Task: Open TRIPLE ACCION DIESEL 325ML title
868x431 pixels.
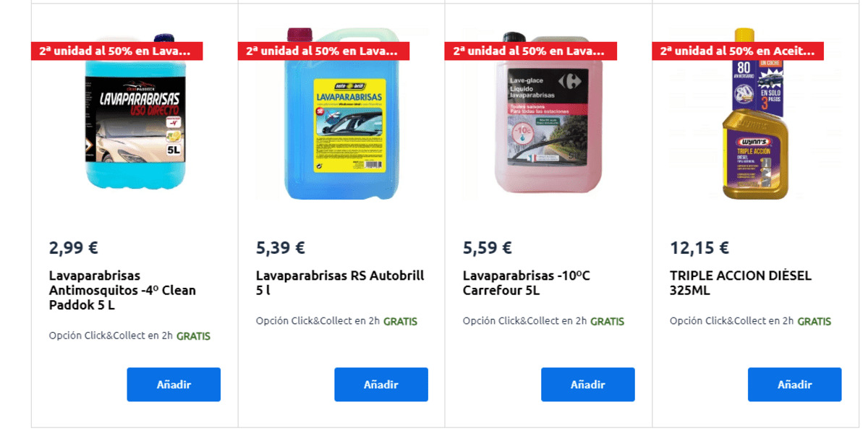Action: click(741, 283)
